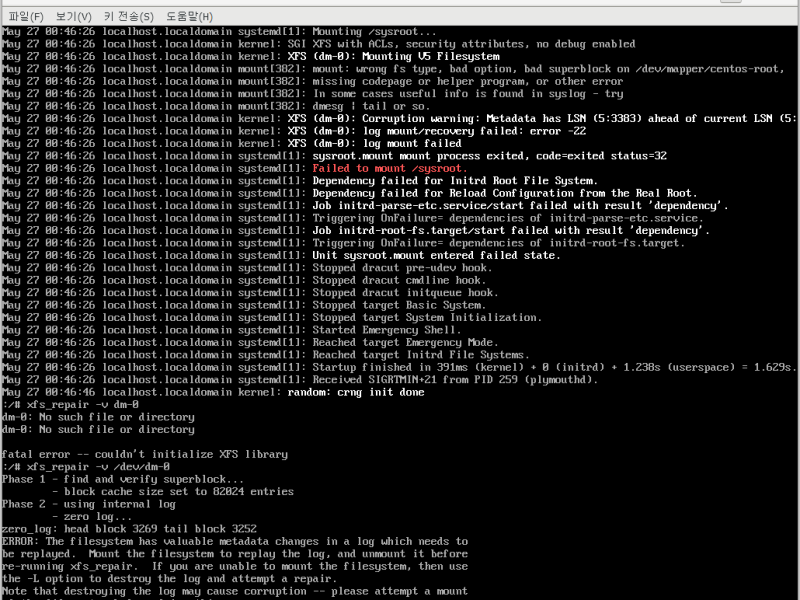Screen dimensions: 800x600
Task: Click 'zero_log: head block 3269 tail block 3252'
Action: 129,529
